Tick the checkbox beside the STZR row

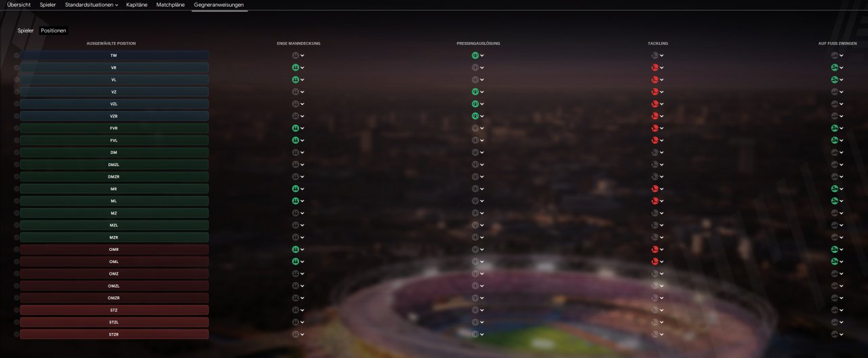tap(16, 334)
